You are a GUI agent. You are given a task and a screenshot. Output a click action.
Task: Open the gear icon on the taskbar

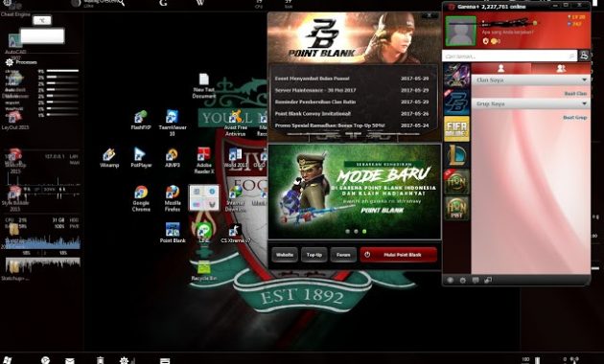[x=124, y=360]
